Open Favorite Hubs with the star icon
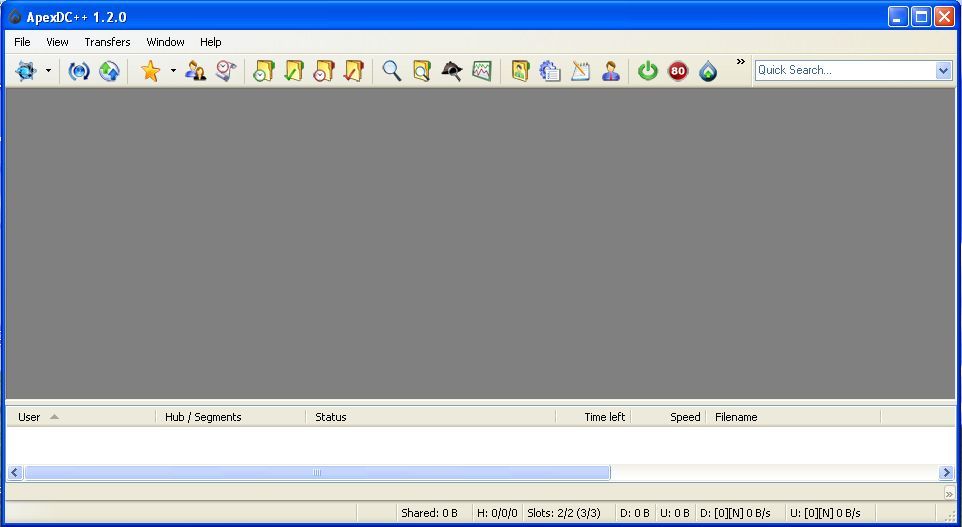This screenshot has width=962, height=527. point(150,71)
